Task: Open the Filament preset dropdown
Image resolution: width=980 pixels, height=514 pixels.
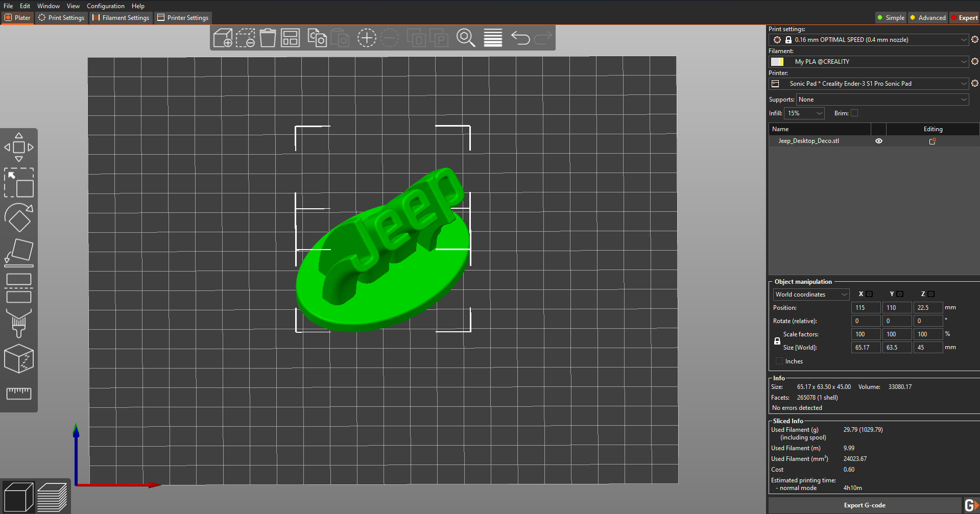Action: (x=869, y=62)
